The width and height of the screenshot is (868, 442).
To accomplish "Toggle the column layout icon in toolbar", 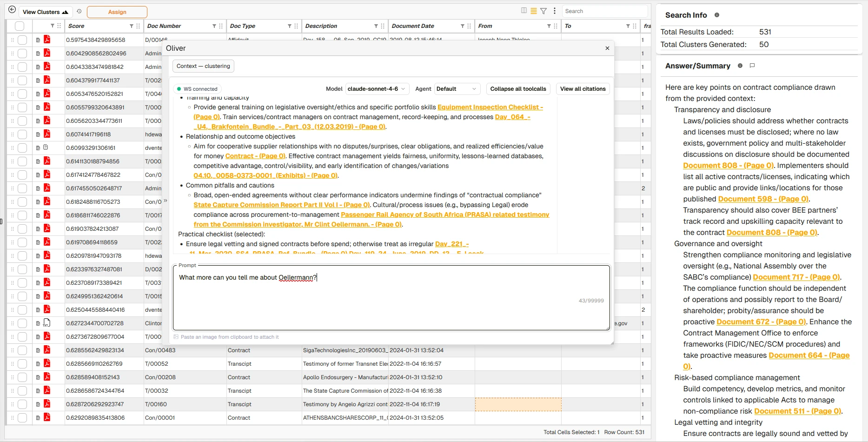I will coord(524,11).
